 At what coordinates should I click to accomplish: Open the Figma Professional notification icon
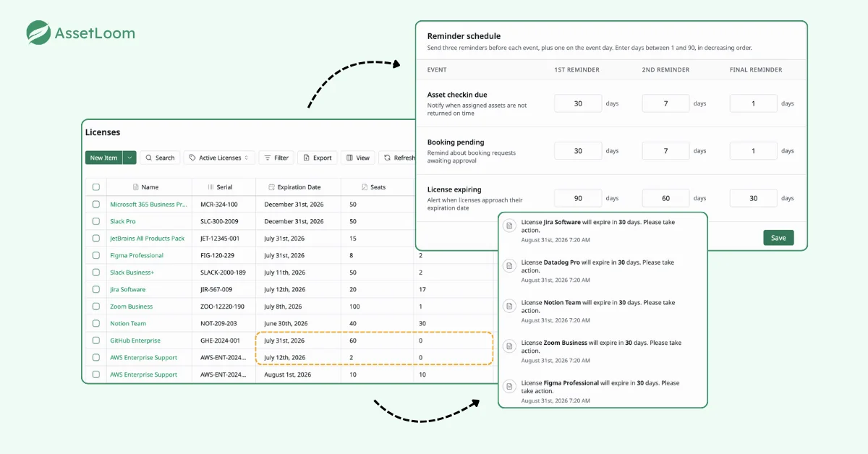point(509,387)
